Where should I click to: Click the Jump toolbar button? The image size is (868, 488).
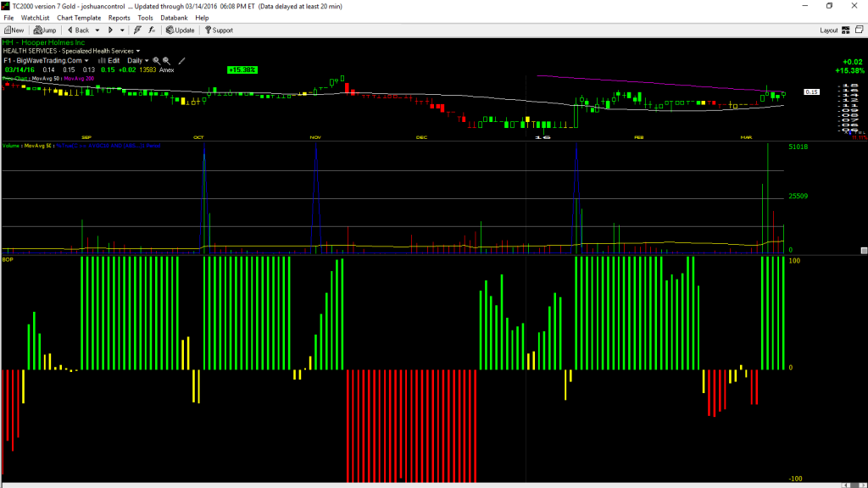[45, 30]
